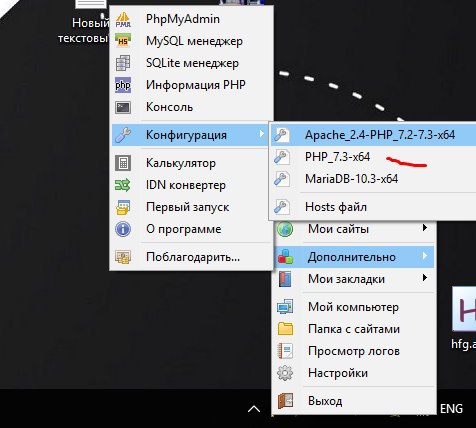This screenshot has height=428, width=476.
Task: Click ENG language indicator in taskbar
Action: tap(451, 409)
